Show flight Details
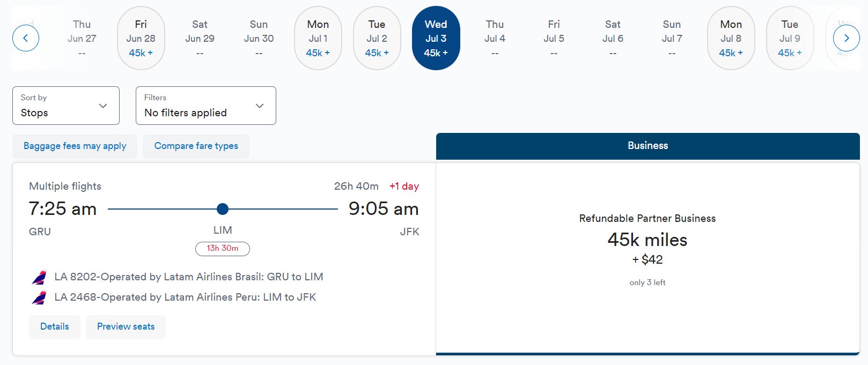Image resolution: width=868 pixels, height=365 pixels. click(x=55, y=327)
